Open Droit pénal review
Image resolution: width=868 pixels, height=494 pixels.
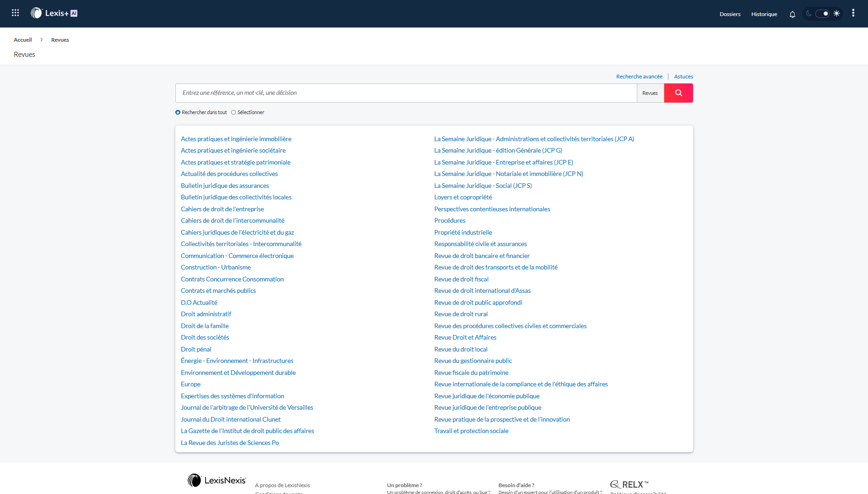(x=196, y=349)
